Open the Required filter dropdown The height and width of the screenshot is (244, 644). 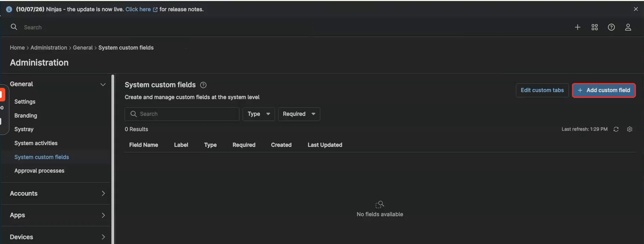[x=299, y=114]
